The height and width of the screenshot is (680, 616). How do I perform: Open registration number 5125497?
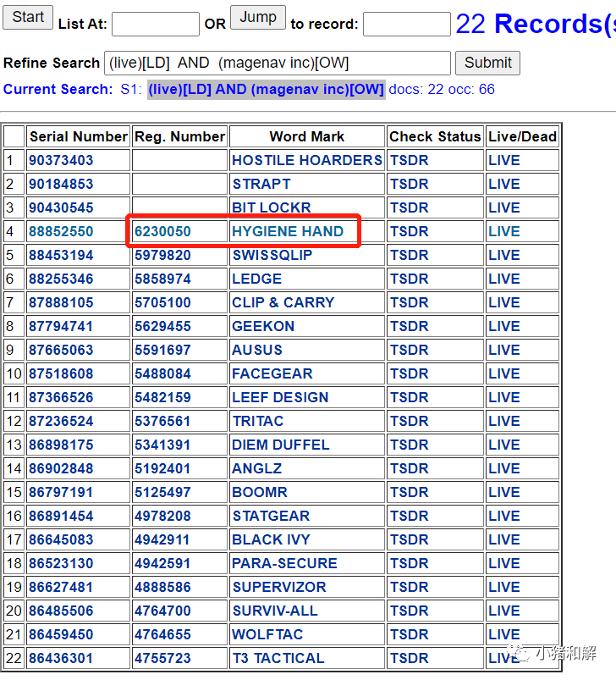point(162,492)
